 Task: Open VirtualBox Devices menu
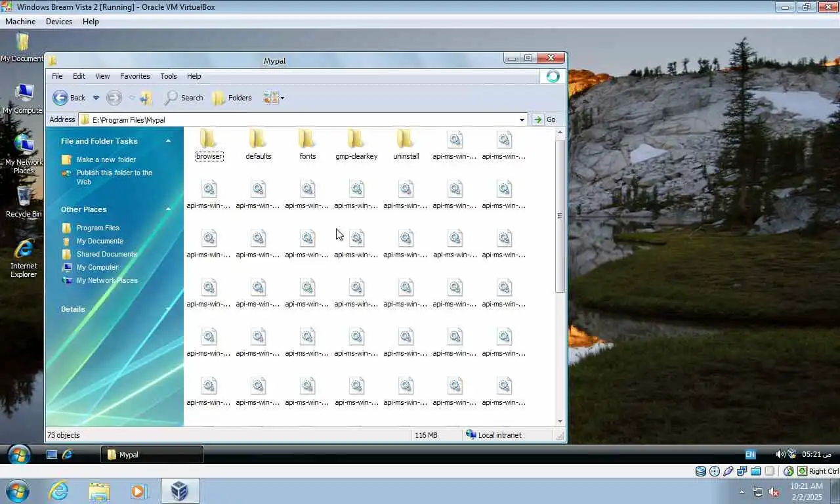click(59, 22)
